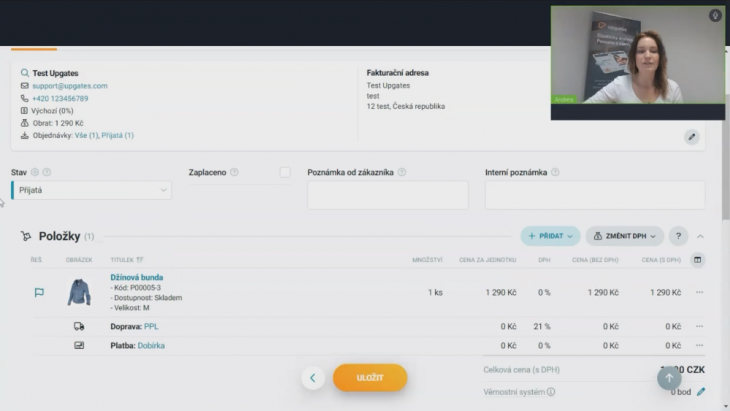Click the back arrow button beside Uložit
Viewport: 730px width, 411px height.
coord(312,378)
